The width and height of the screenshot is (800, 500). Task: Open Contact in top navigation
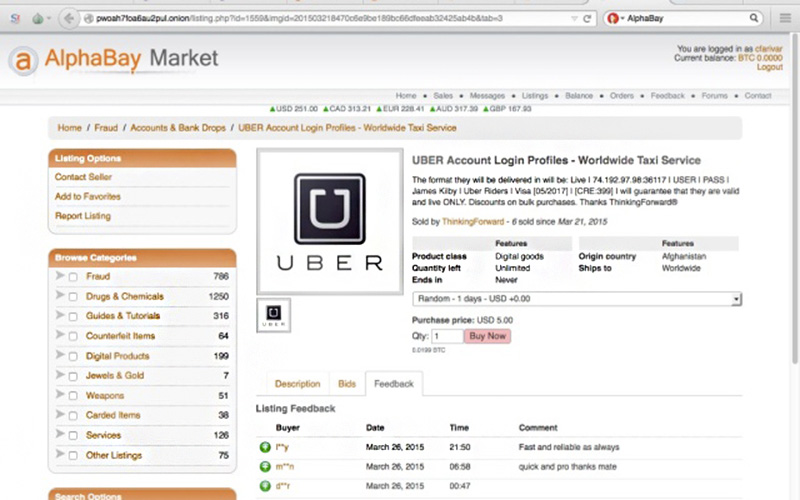tap(758, 96)
